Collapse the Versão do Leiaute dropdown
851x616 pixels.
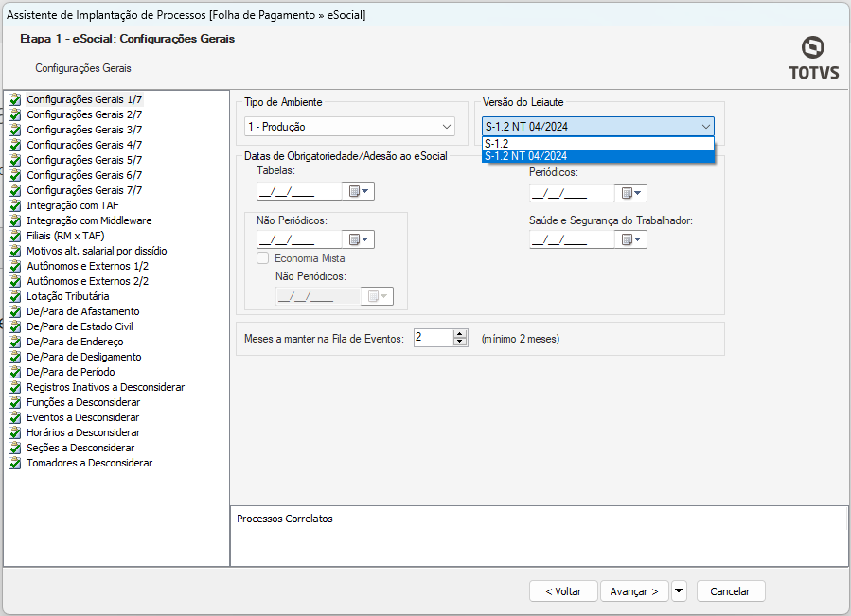(x=705, y=127)
